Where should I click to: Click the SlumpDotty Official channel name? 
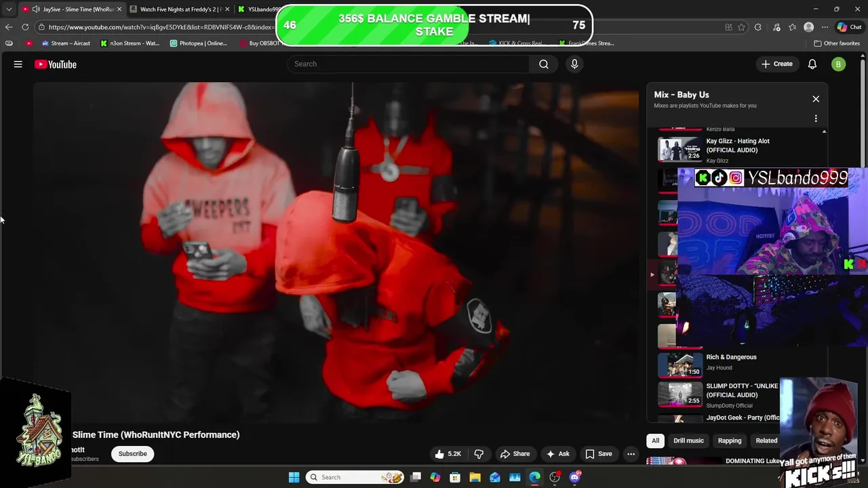729,406
